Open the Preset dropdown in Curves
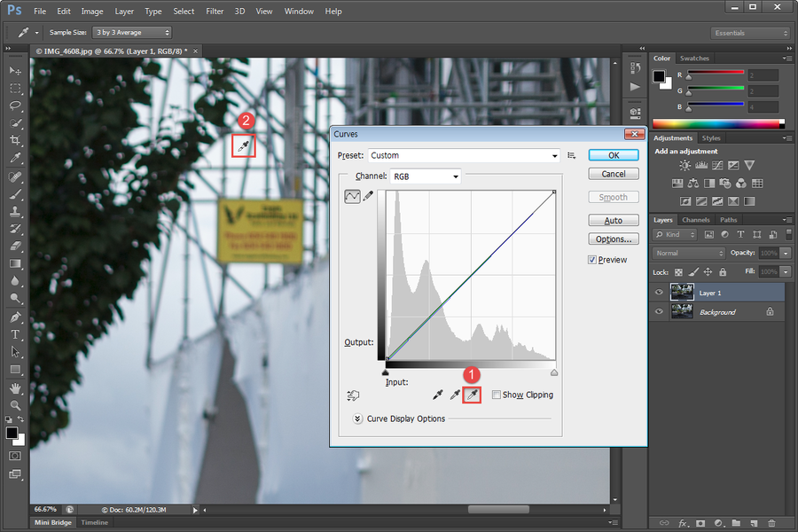 coord(462,155)
